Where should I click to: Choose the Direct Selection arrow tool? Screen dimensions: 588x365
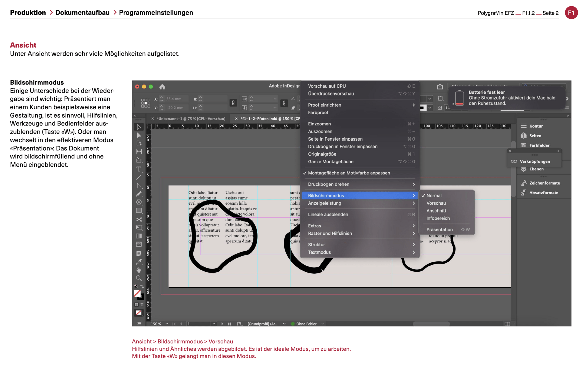(139, 135)
